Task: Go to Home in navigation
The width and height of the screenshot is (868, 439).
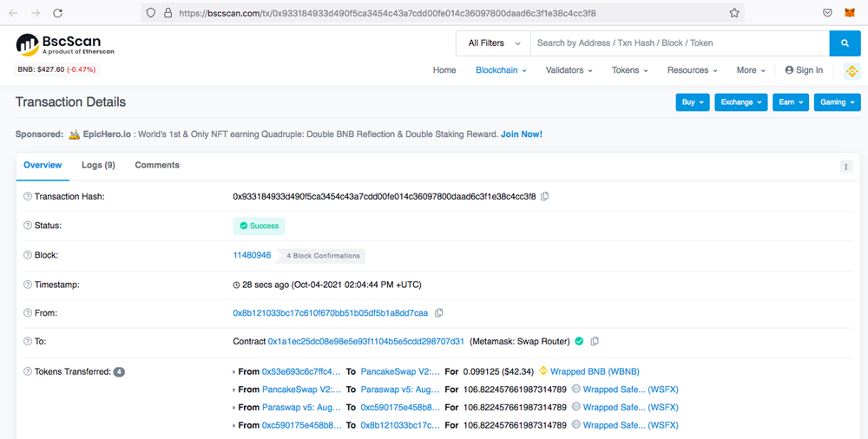Action: (x=444, y=70)
